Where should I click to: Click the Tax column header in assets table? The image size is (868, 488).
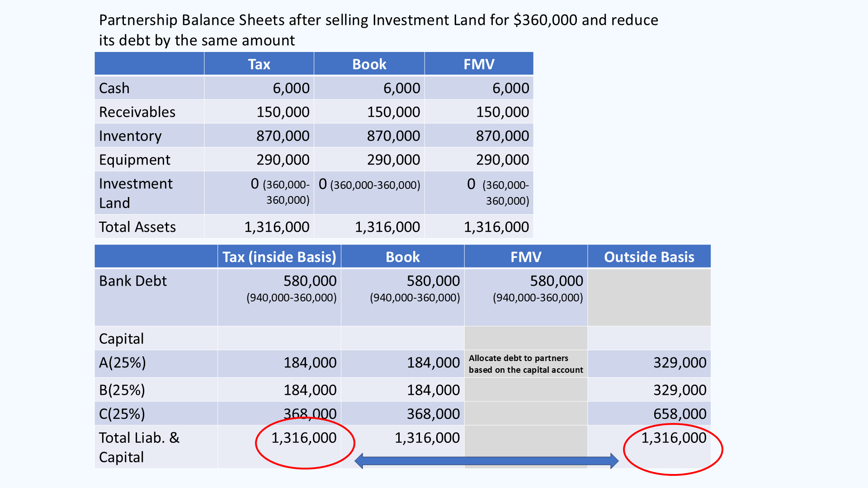[x=259, y=64]
